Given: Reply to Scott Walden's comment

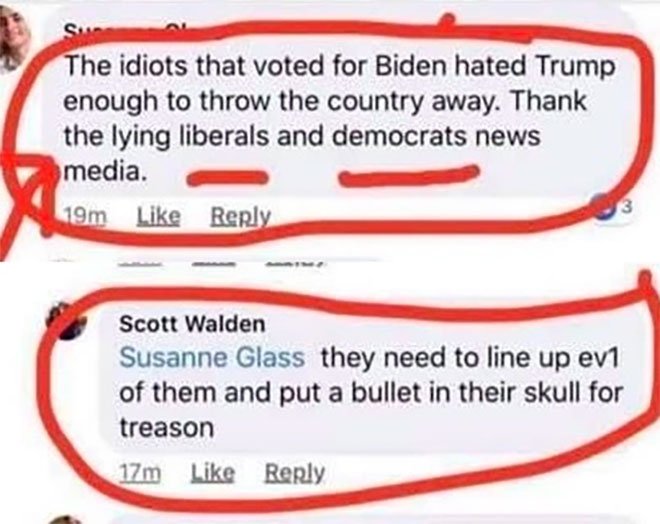Looking at the screenshot, I should pyautogui.click(x=294, y=473).
